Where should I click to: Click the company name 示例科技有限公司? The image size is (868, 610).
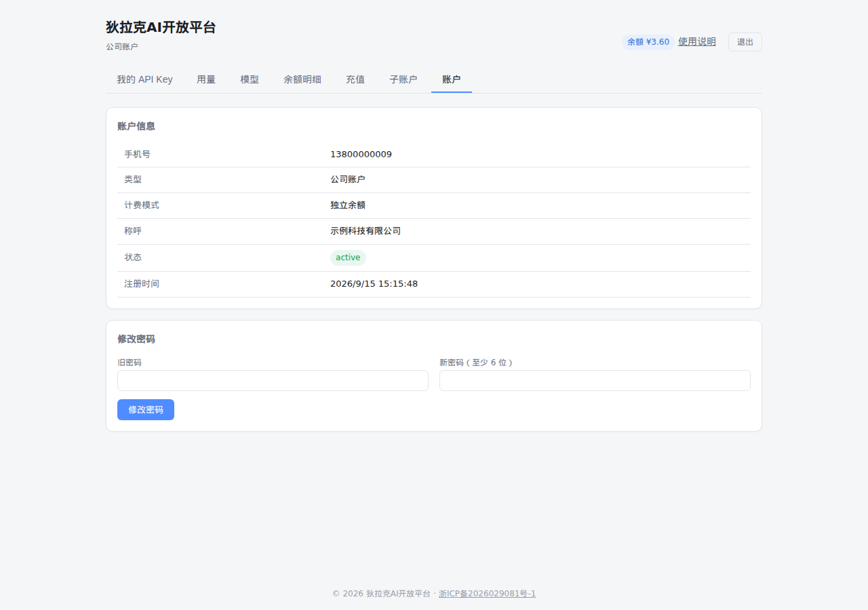(366, 231)
